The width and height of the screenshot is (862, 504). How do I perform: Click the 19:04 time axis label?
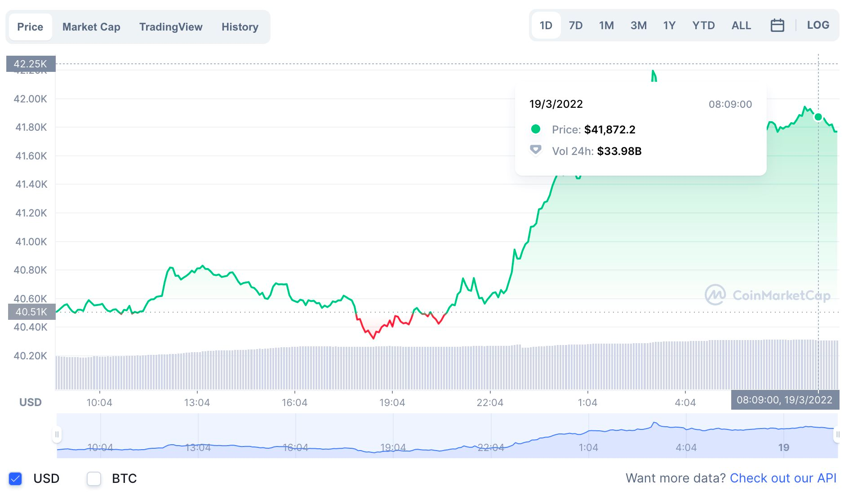coord(392,402)
